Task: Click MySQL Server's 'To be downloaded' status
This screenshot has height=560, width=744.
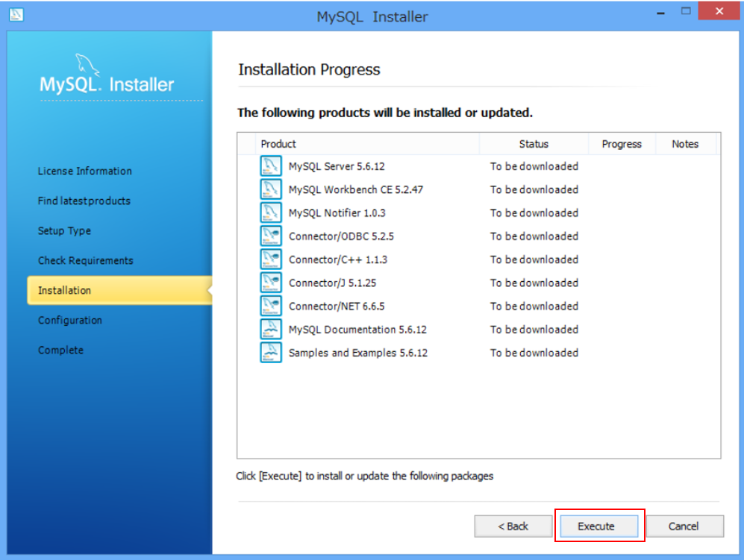Action: (534, 166)
